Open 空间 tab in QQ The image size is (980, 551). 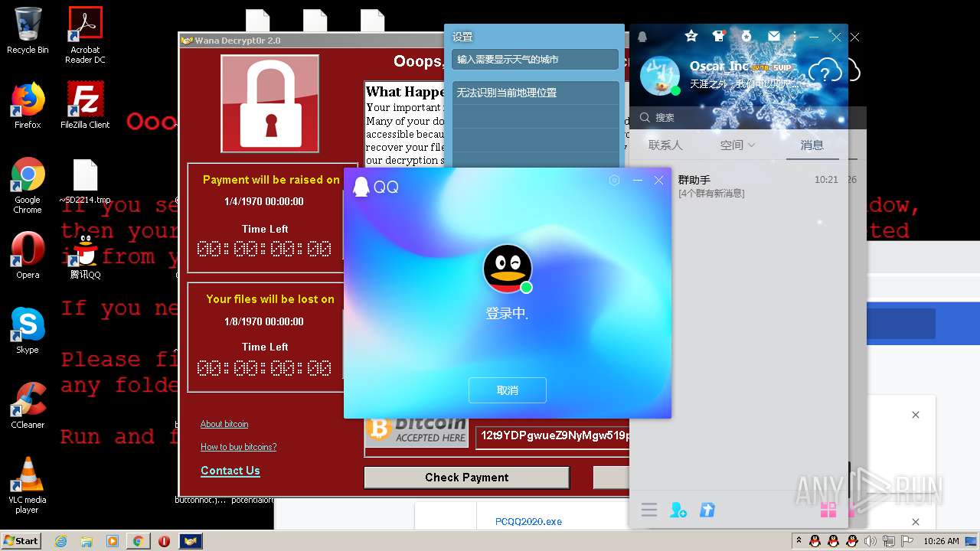(732, 145)
